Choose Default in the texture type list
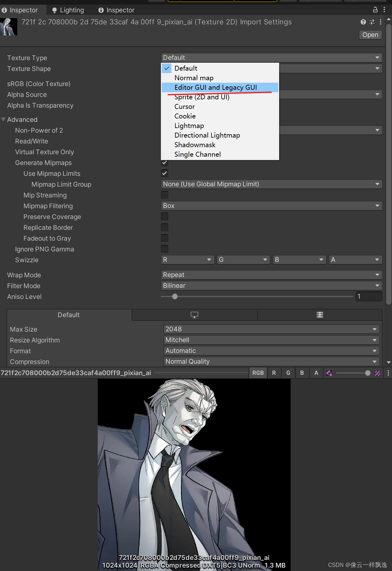Image resolution: width=392 pixels, height=571 pixels. click(220, 68)
